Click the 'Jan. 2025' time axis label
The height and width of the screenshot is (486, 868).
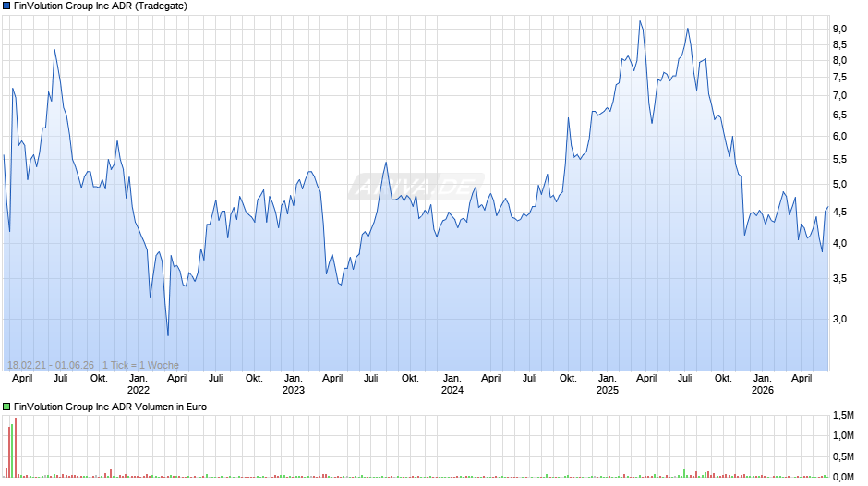pyautogui.click(x=608, y=384)
